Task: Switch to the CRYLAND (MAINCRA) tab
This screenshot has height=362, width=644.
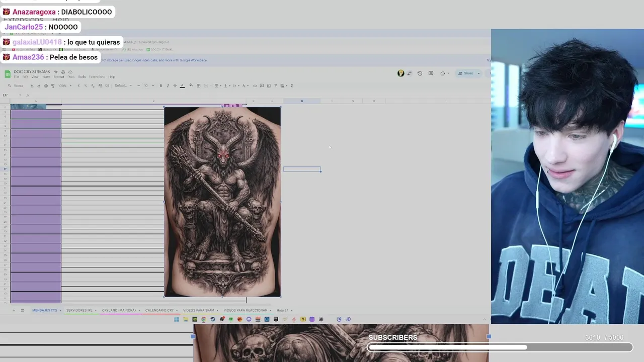Action: tap(120, 310)
